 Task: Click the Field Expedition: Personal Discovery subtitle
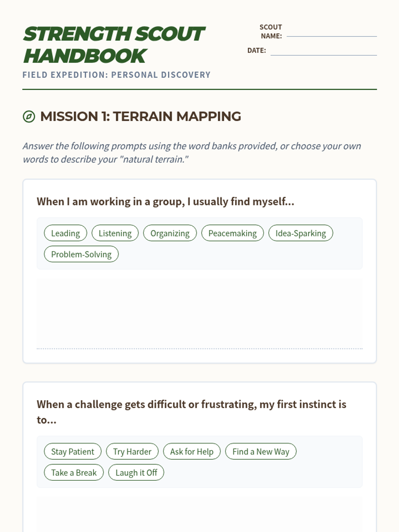click(116, 75)
